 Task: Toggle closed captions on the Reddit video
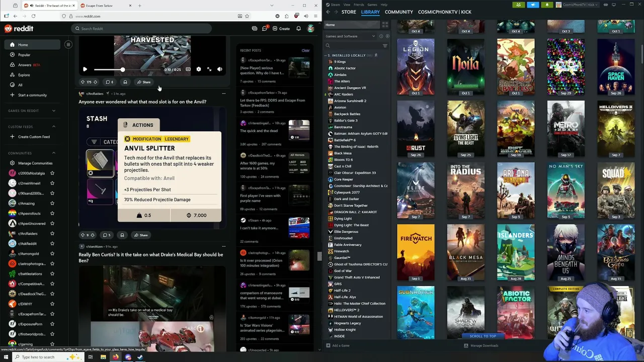(188, 69)
